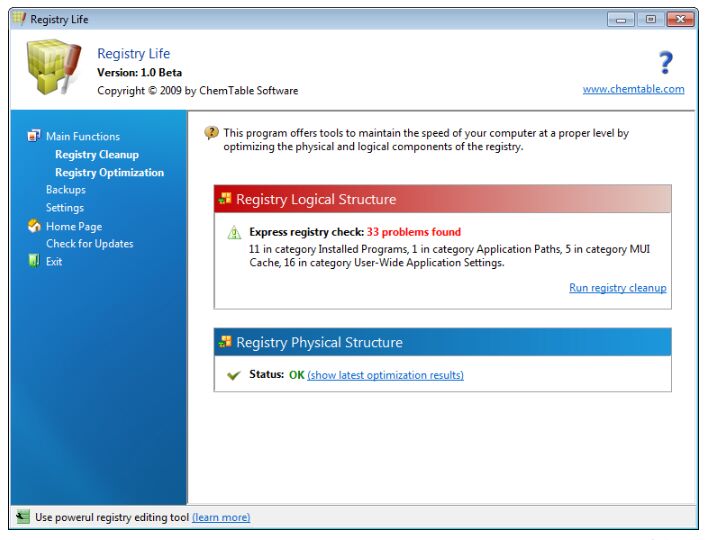Screen dimensions: 705x540
Task: Open Home Page from the sidebar
Action: (x=74, y=226)
